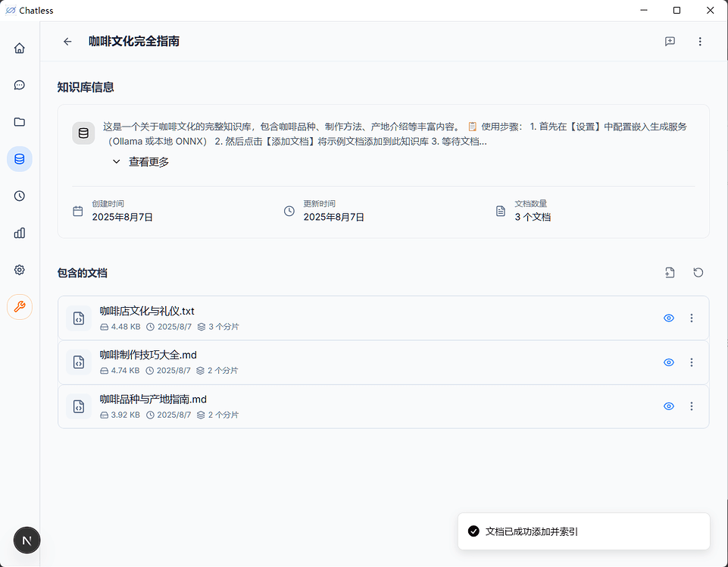The width and height of the screenshot is (728, 567).
Task: Close the Chatless window
Action: click(x=711, y=10)
